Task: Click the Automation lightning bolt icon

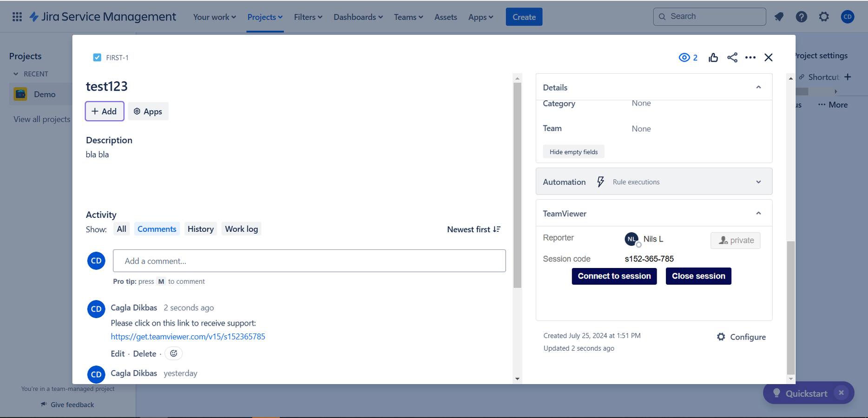Action: click(600, 182)
